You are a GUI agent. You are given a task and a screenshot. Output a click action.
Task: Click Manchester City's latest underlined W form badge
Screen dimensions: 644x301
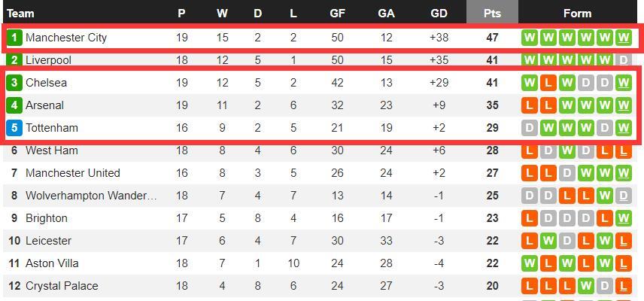coord(624,38)
